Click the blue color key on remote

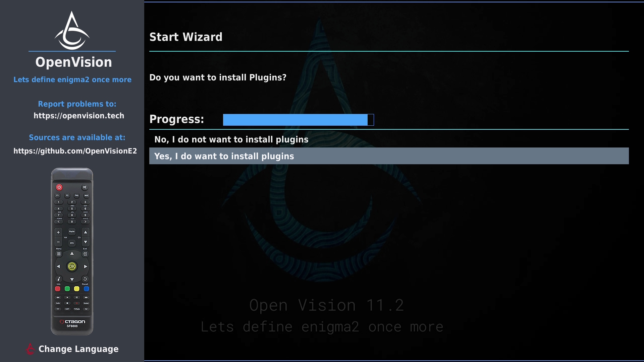coord(86,289)
